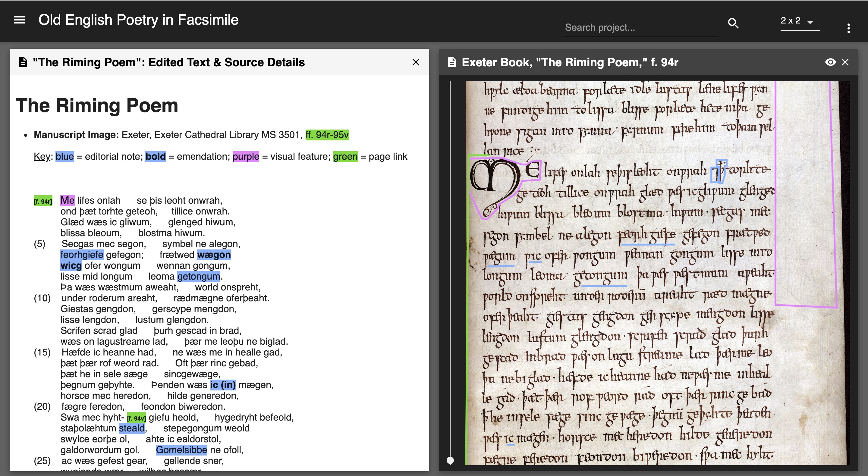This screenshot has width=868, height=476.
Task: Open the vertical three-dot options menu
Action: 848,28
